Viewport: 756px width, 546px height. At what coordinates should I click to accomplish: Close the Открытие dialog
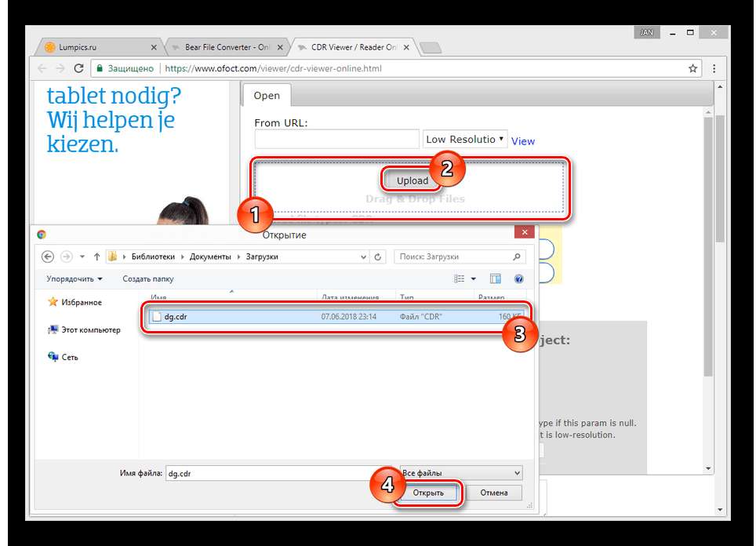[x=524, y=232]
